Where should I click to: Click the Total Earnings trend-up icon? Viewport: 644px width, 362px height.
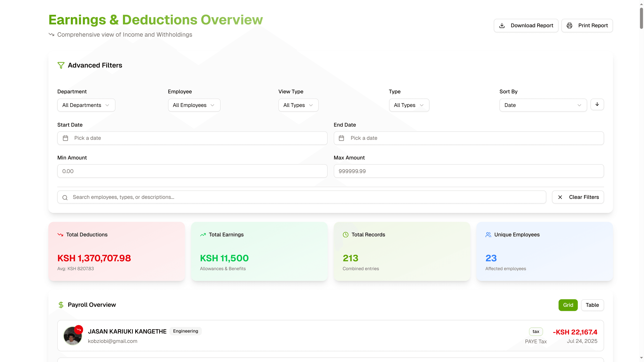(203, 235)
